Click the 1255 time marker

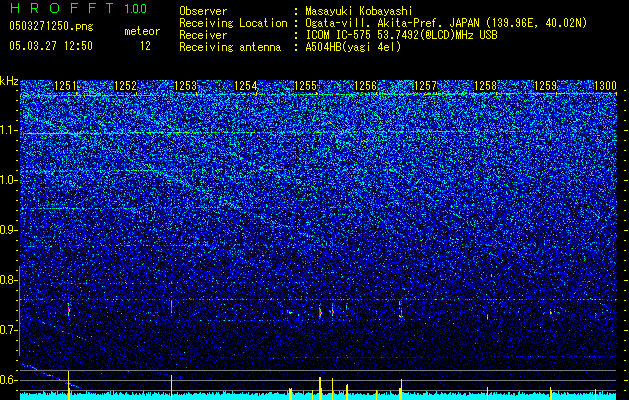click(x=306, y=86)
